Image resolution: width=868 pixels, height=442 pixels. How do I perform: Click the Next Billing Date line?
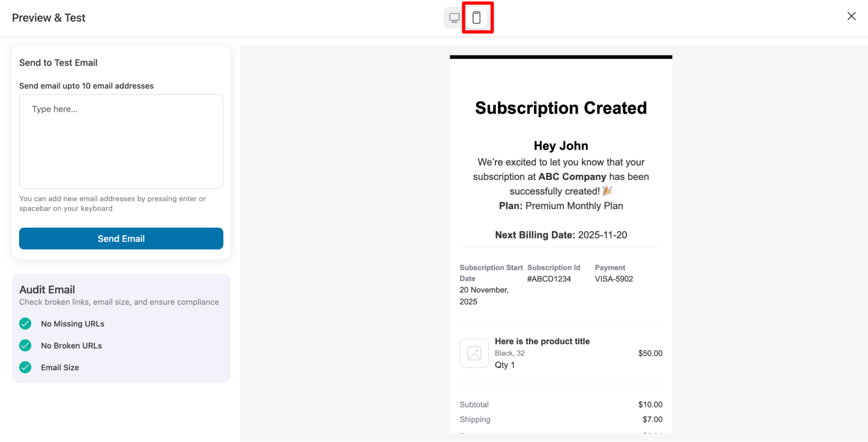[561, 235]
